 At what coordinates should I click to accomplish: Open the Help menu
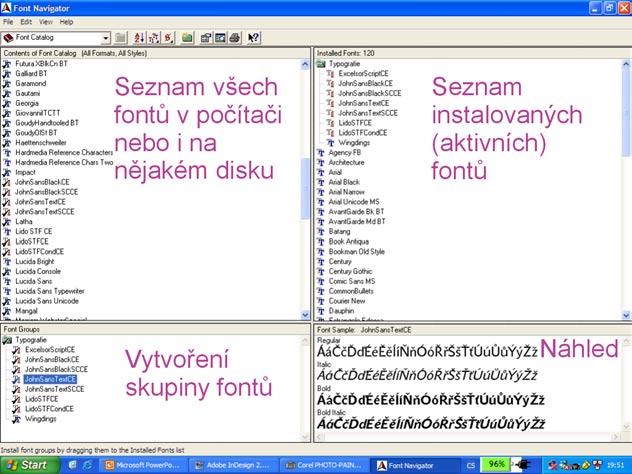click(67, 22)
